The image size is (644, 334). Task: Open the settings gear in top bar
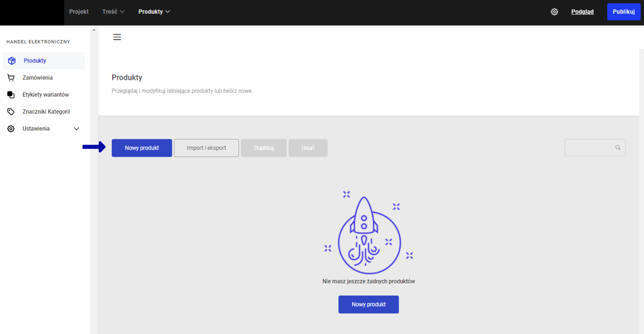(554, 12)
